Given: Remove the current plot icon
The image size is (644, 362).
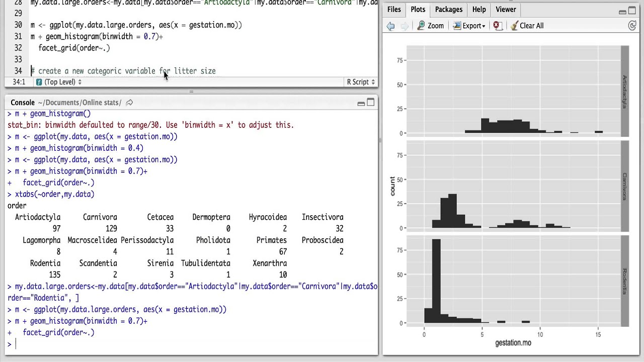Looking at the screenshot, I should pos(497,26).
